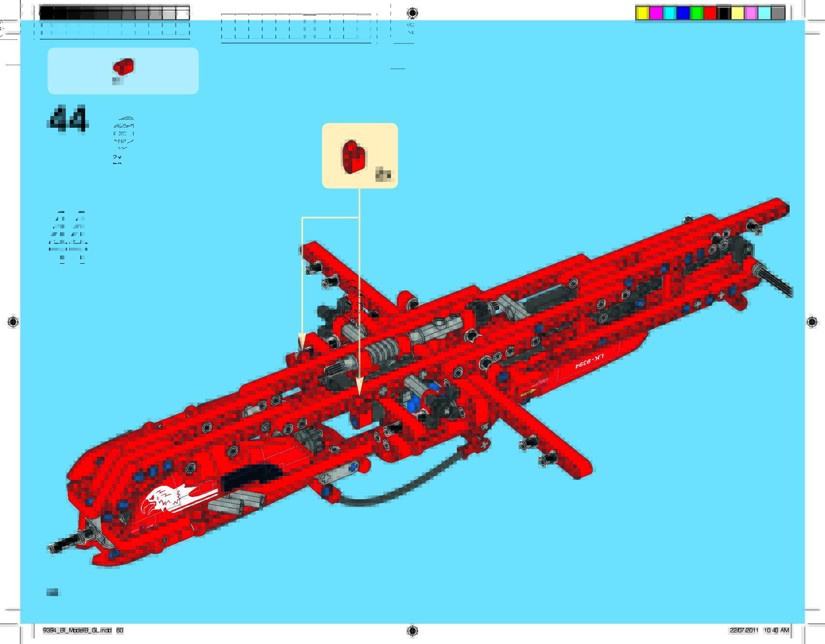Click the right edge registration mark
Screen dimensions: 825x644
pos(812,322)
